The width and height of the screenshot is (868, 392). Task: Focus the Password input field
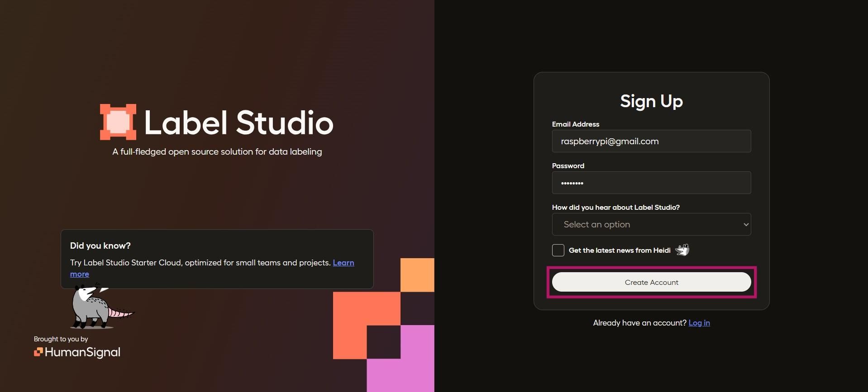651,183
